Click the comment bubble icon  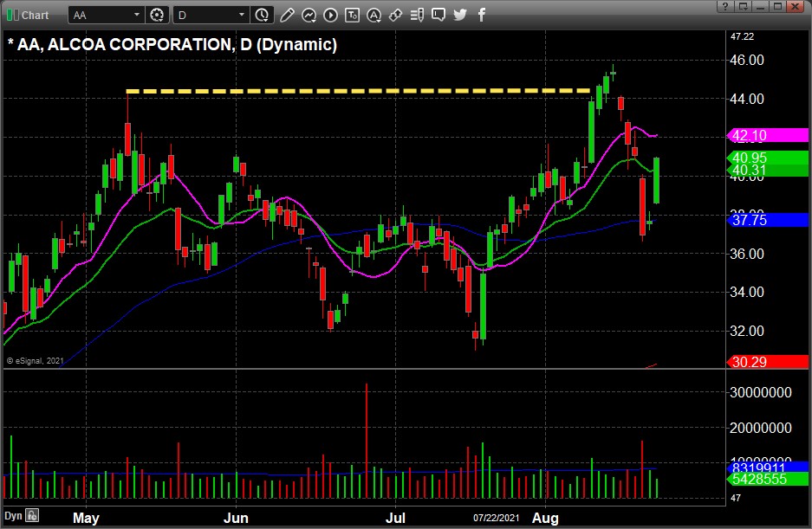438,15
